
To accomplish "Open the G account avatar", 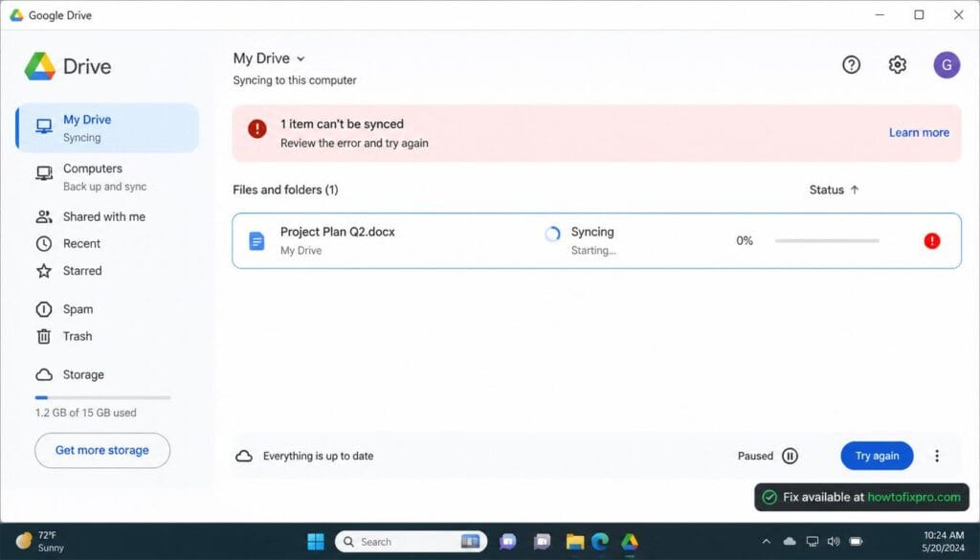I will tap(947, 64).
